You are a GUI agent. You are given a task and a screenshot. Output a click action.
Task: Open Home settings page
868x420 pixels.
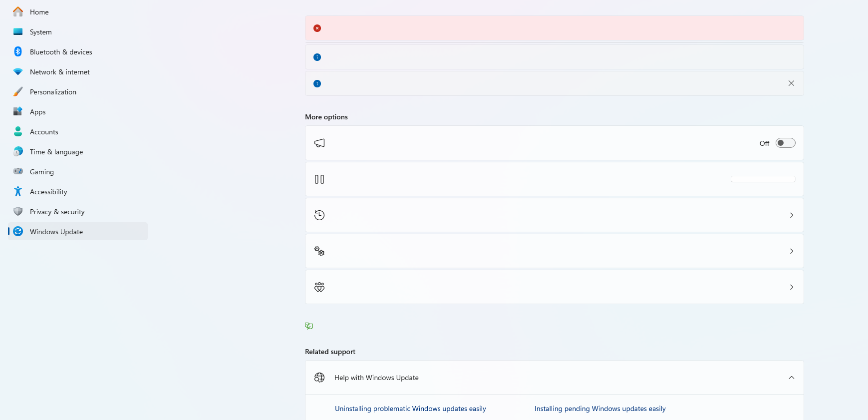[x=77, y=12]
